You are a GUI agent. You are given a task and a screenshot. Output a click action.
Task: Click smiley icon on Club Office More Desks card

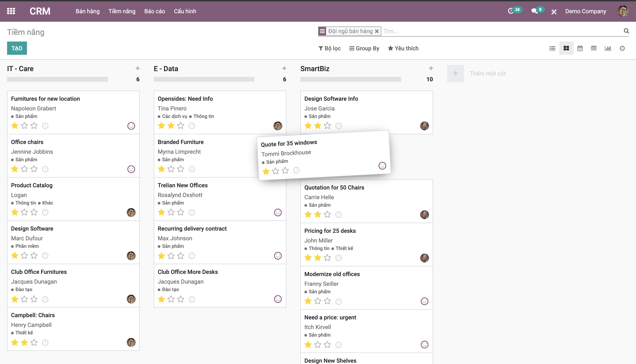(x=278, y=299)
